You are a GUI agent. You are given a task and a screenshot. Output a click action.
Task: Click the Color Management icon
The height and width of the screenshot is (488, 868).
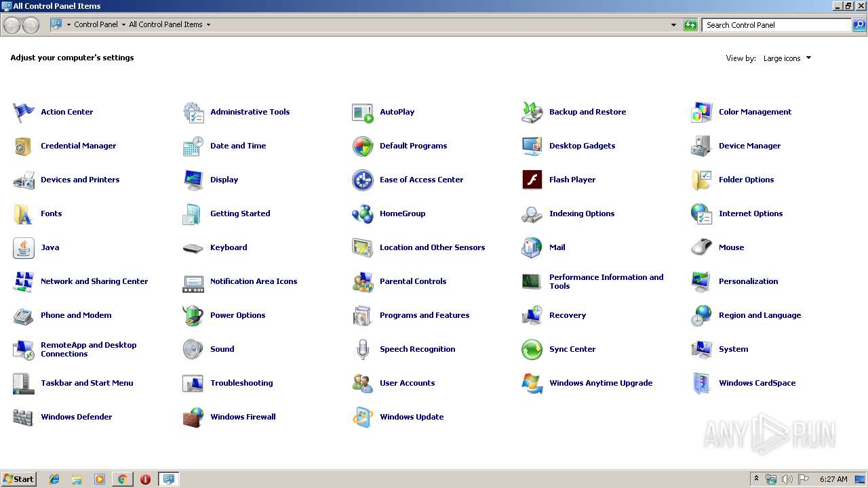pos(702,112)
